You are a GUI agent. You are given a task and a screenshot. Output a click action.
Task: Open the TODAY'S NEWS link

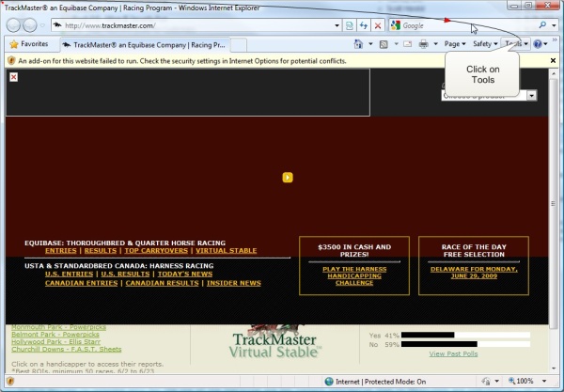[x=185, y=274]
